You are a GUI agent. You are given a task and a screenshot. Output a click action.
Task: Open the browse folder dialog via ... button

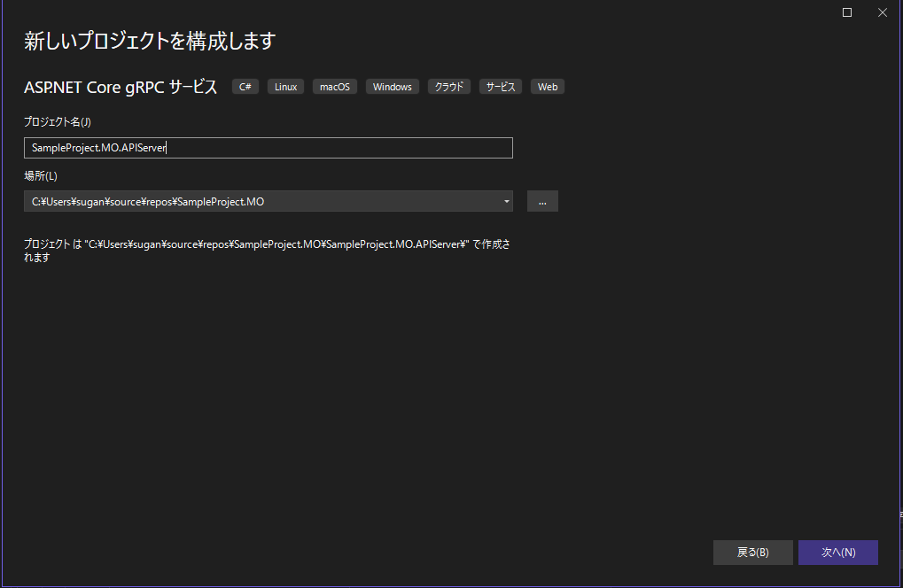point(541,201)
